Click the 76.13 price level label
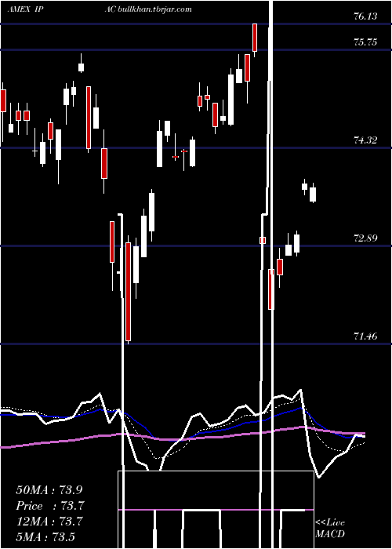This screenshot has width=392, height=549. 365,16
